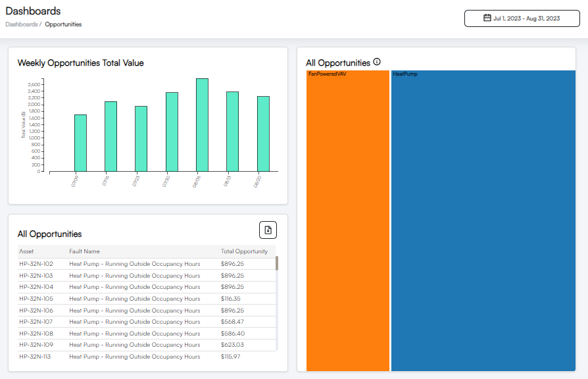Go to Dashboards breadcrumb link
The height and width of the screenshot is (379, 588).
[21, 24]
